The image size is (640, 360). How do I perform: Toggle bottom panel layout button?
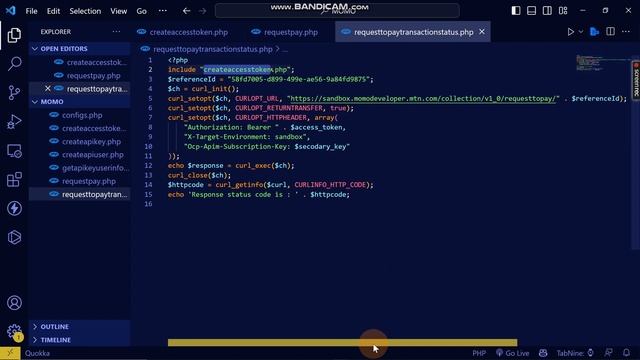tap(531, 11)
